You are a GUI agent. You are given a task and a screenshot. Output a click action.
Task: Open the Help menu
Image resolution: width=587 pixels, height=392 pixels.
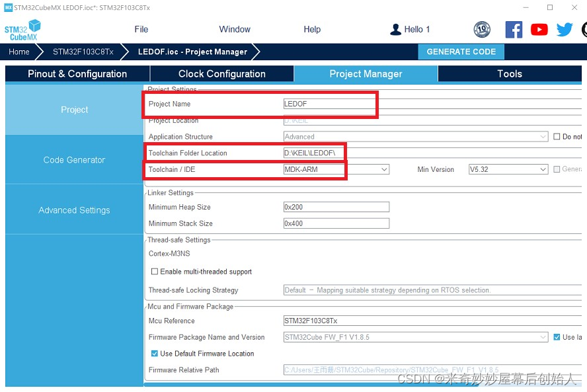312,29
